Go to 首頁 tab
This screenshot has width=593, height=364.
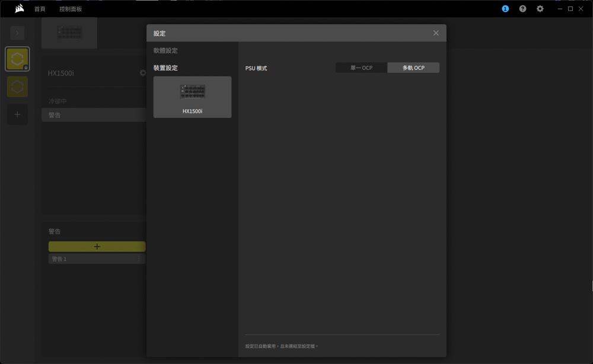(x=40, y=9)
